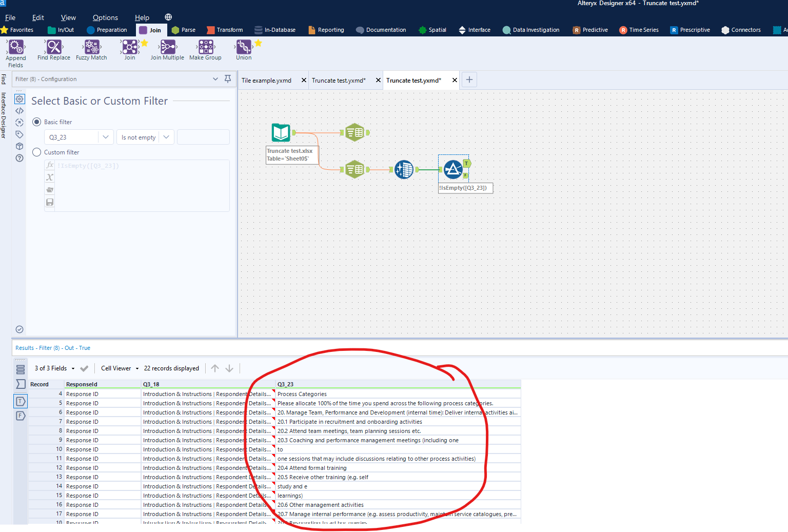Open help icon in configuration sidebar
The height and width of the screenshot is (532, 788).
pos(19,158)
